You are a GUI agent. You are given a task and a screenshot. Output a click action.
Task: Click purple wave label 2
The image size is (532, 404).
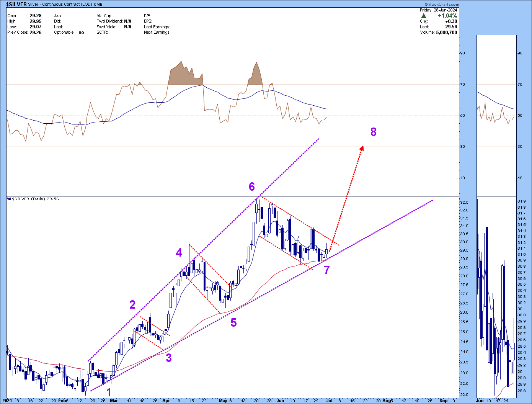tap(132, 304)
